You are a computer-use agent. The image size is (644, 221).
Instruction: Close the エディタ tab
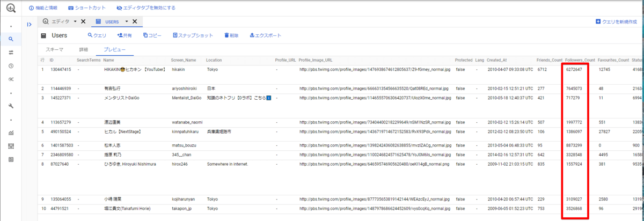click(x=83, y=21)
